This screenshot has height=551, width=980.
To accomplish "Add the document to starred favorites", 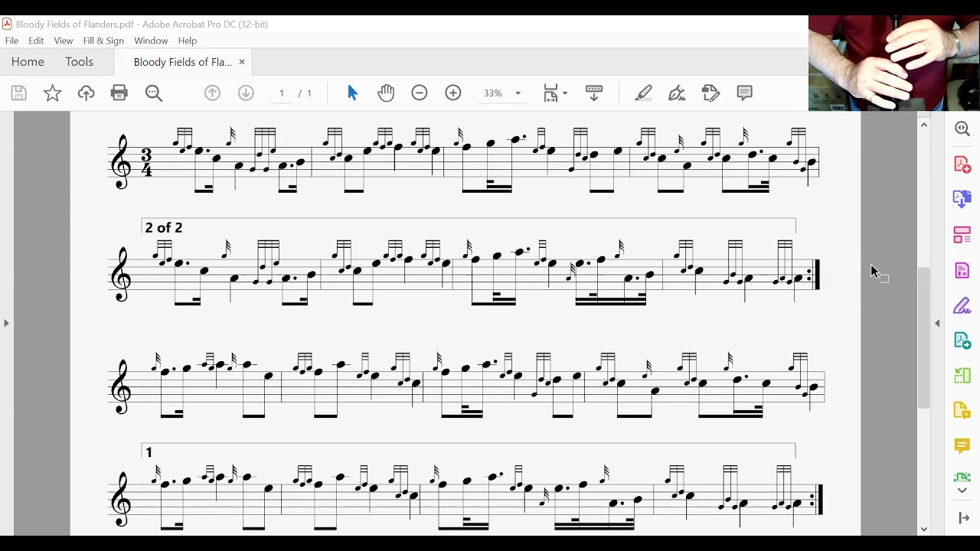I will tap(52, 93).
